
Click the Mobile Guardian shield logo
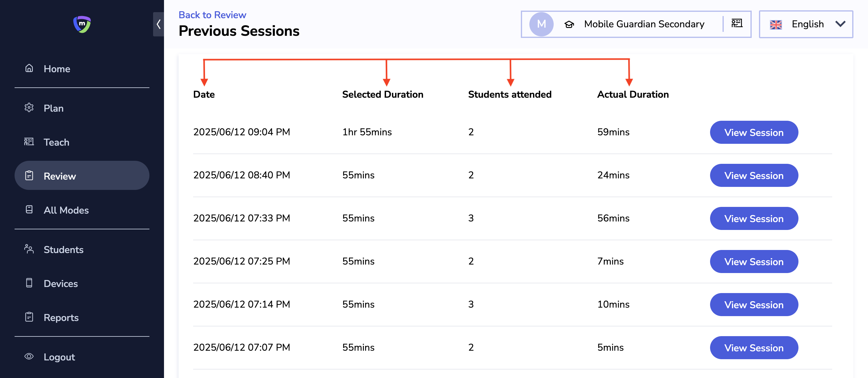[82, 24]
